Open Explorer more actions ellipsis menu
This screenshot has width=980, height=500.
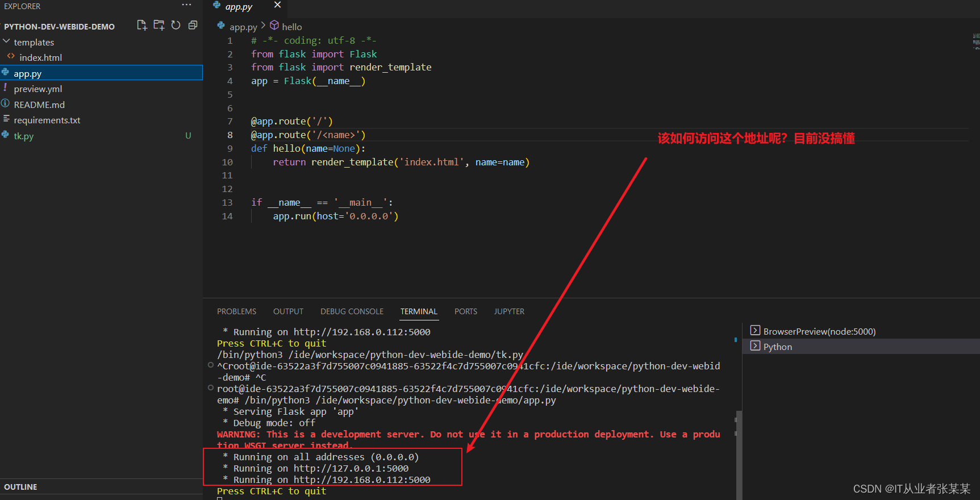(186, 5)
